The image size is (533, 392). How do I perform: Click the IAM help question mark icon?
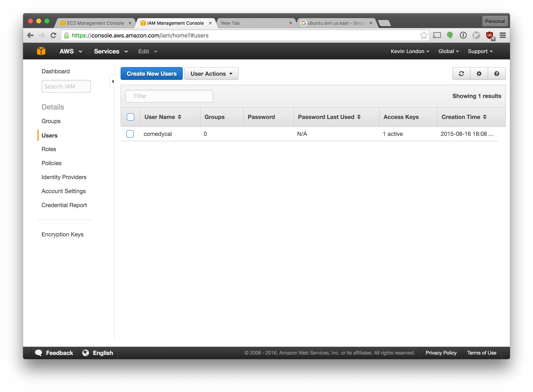497,74
